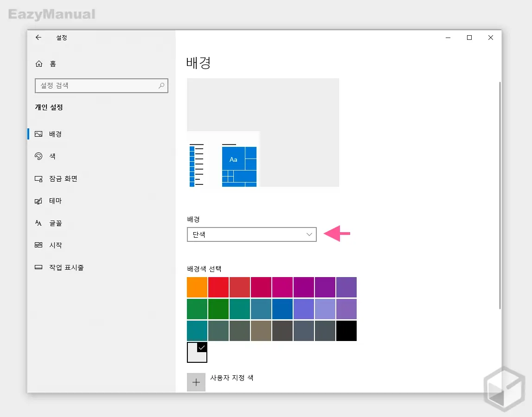Pick the orange background color swatch
532x417 pixels.
point(197,287)
